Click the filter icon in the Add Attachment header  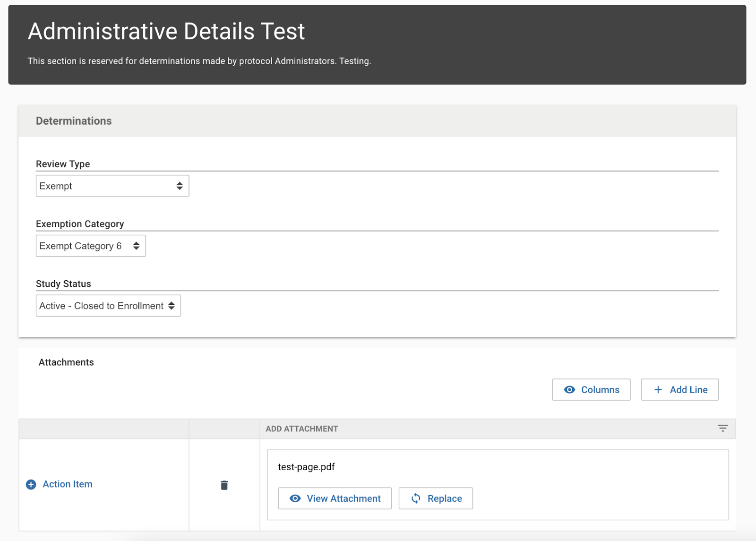point(722,428)
